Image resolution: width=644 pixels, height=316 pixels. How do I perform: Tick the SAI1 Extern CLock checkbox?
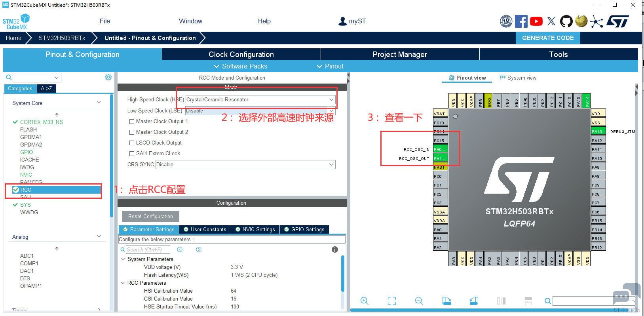coord(132,154)
